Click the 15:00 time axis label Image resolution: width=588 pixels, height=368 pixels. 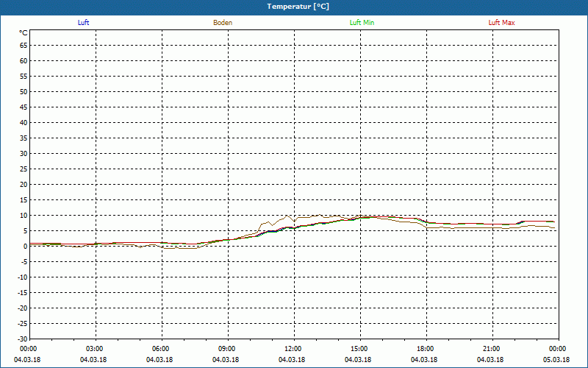360,349
